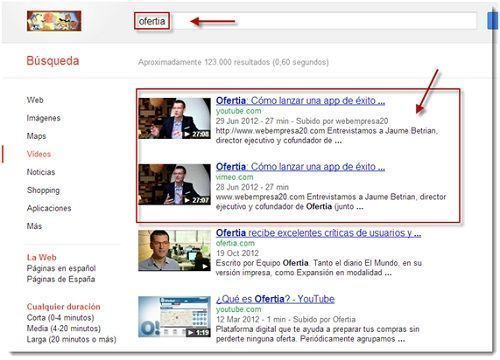Screen dimensions: 500x360
Task: Filter videos by Media (4-20 minutos)
Action: pos(64,329)
